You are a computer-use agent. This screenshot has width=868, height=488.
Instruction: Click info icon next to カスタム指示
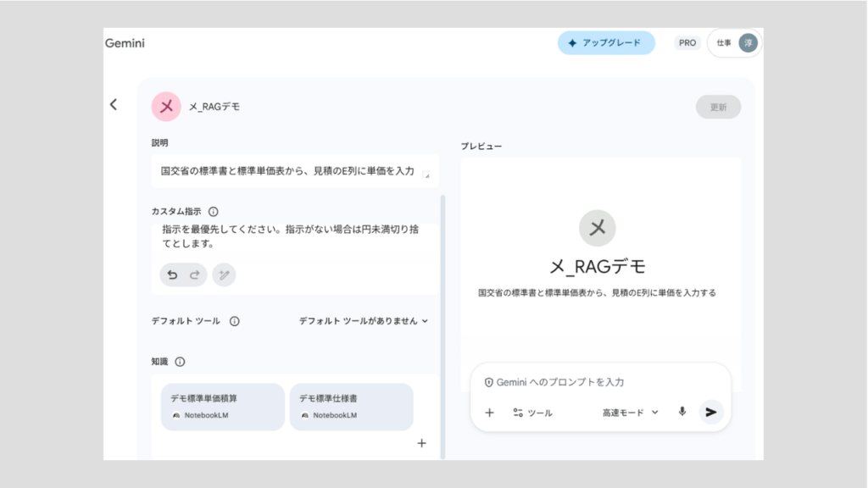[214, 212]
